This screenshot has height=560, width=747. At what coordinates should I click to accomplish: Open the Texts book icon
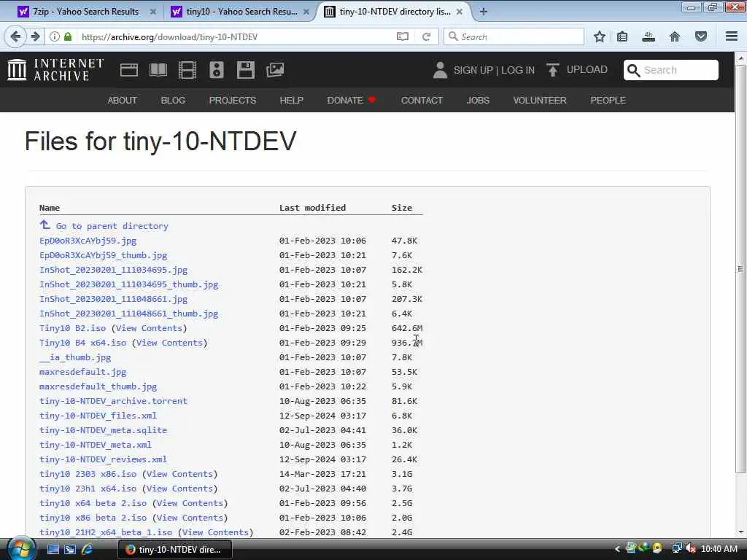(158, 70)
